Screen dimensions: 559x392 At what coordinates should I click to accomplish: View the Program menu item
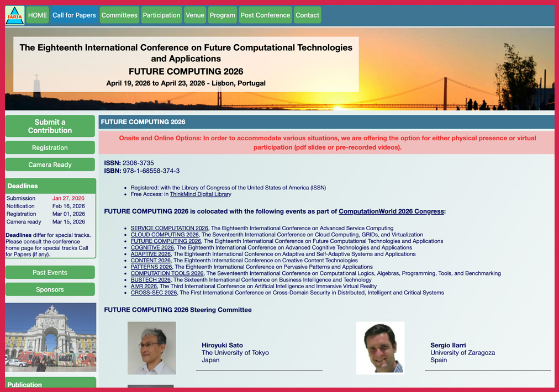[223, 15]
